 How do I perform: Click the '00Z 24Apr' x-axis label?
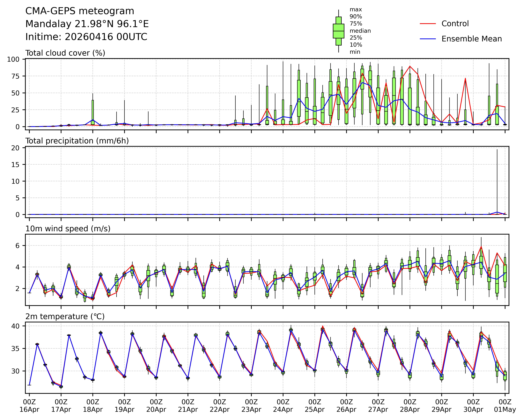click(x=283, y=406)
